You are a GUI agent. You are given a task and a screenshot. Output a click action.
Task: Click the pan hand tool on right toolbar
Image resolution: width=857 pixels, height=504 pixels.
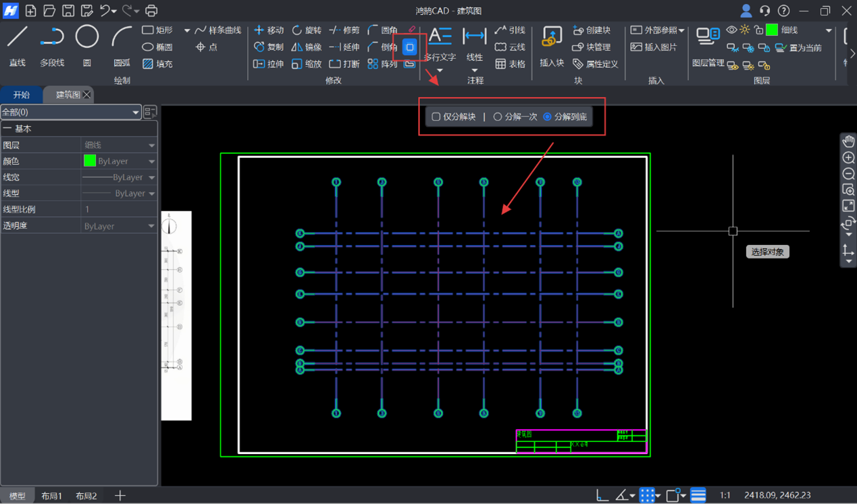848,142
